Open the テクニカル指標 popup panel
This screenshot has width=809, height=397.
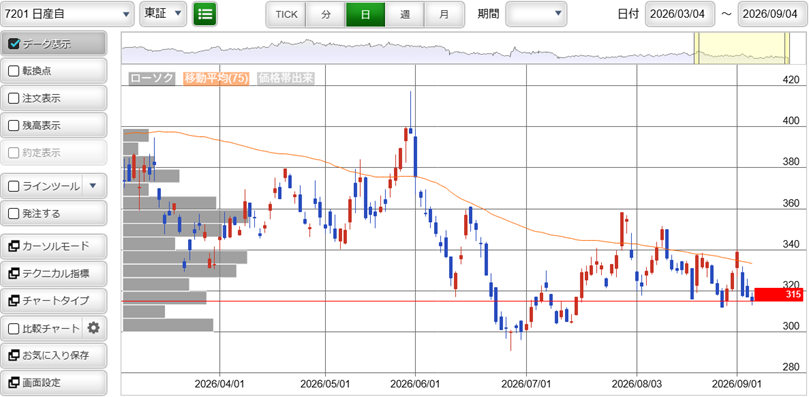(54, 274)
